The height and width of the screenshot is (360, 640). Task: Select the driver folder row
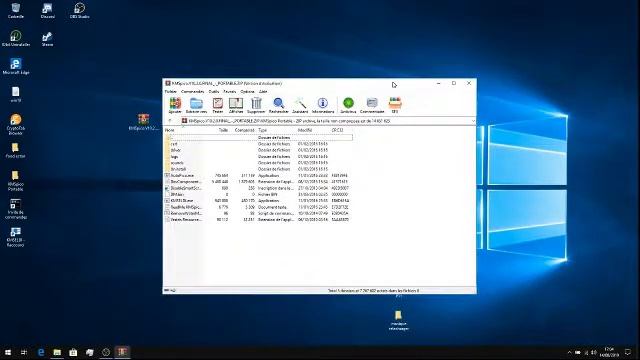pyautogui.click(x=258, y=150)
